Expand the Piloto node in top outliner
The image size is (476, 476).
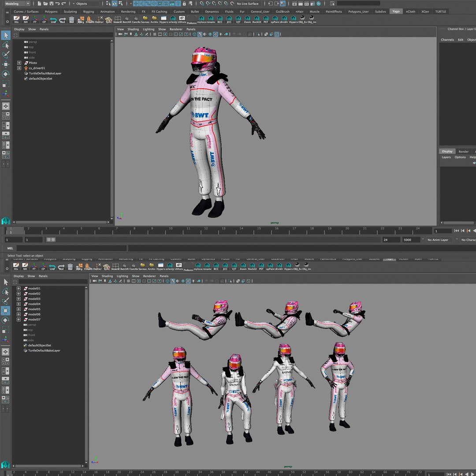click(x=19, y=63)
